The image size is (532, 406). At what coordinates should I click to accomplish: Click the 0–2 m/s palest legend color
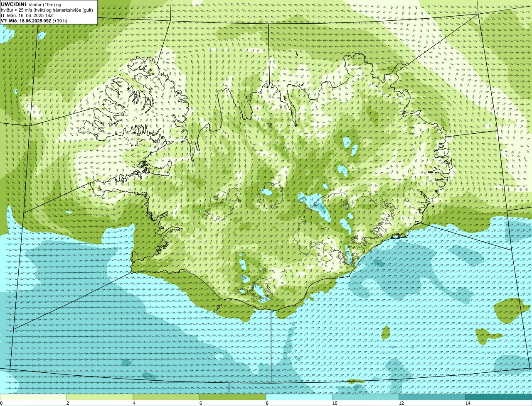pyautogui.click(x=33, y=397)
